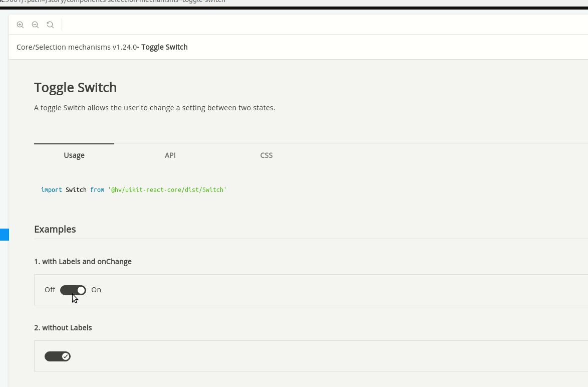This screenshot has width=588, height=387.
Task: Click the Toggle Switch breadcrumb entry
Action: pyautogui.click(x=164, y=47)
